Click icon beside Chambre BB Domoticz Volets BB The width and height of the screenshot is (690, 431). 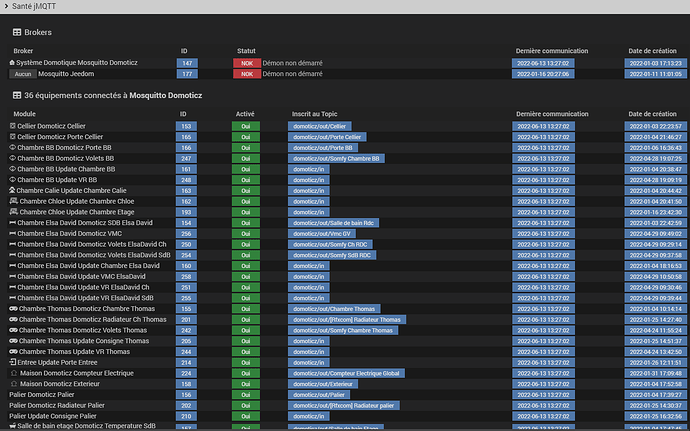pyautogui.click(x=12, y=158)
